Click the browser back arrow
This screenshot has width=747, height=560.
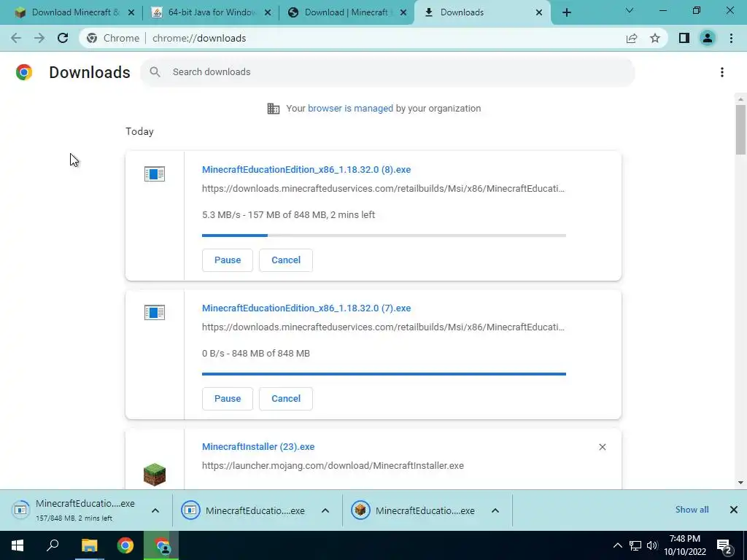pyautogui.click(x=16, y=38)
